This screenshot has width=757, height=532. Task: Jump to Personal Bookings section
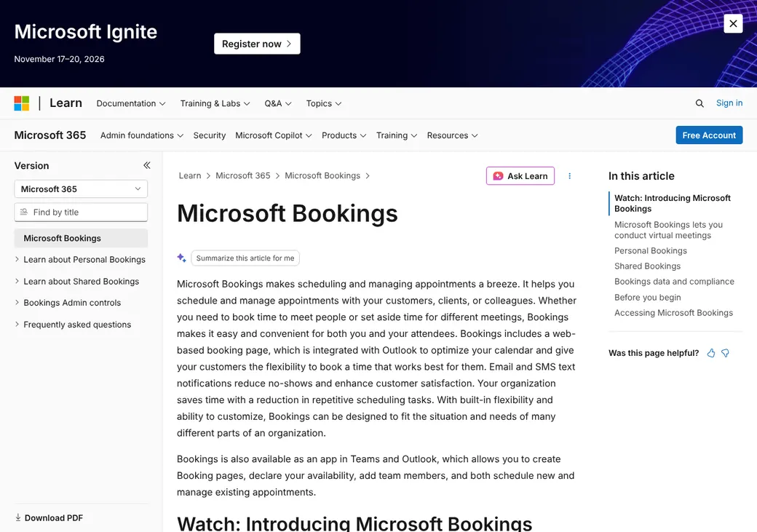[650, 250]
